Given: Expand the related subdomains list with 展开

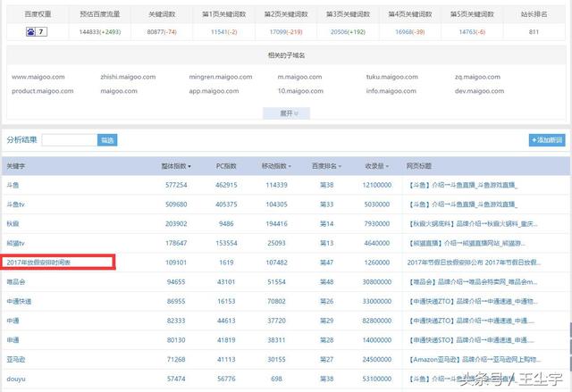Looking at the screenshot, I should pyautogui.click(x=284, y=113).
